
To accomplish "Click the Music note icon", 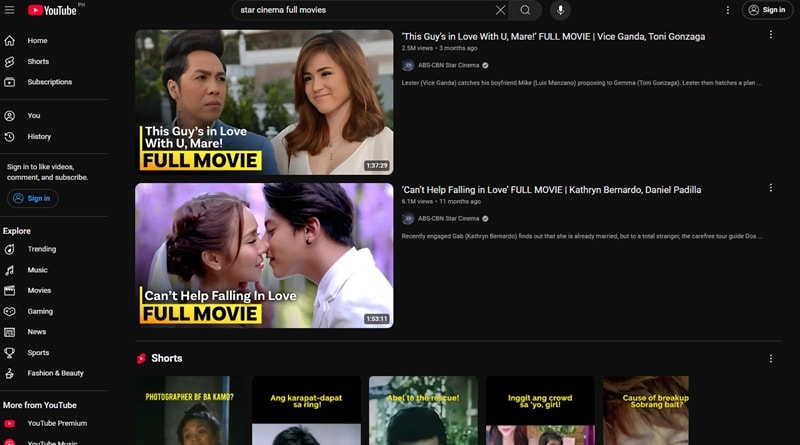I will 9,270.
